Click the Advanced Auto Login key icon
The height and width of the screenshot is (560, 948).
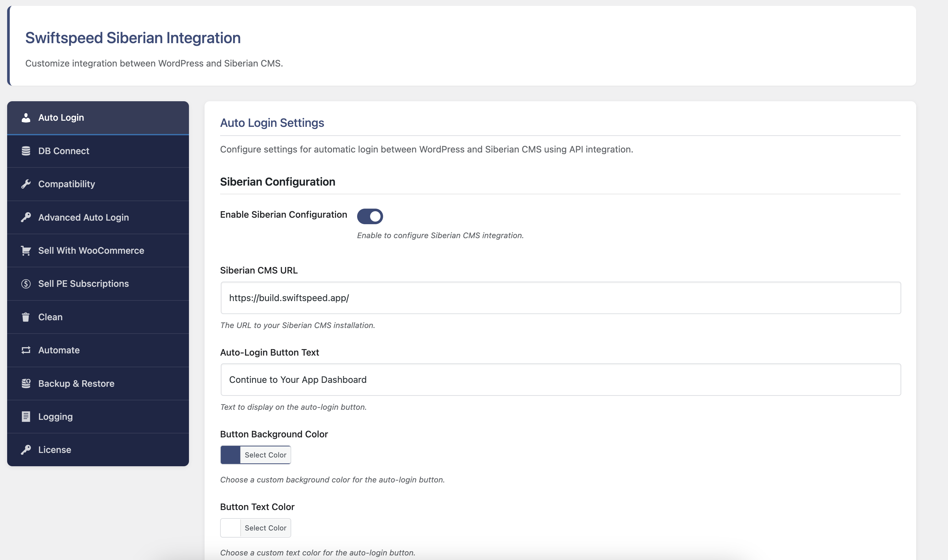pos(26,217)
